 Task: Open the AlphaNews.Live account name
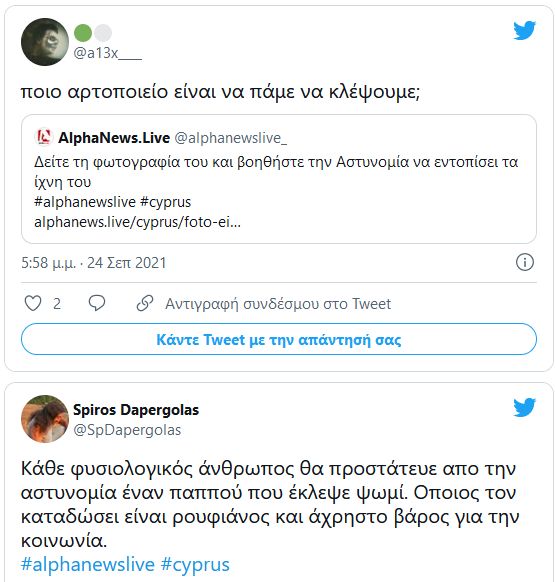114,138
